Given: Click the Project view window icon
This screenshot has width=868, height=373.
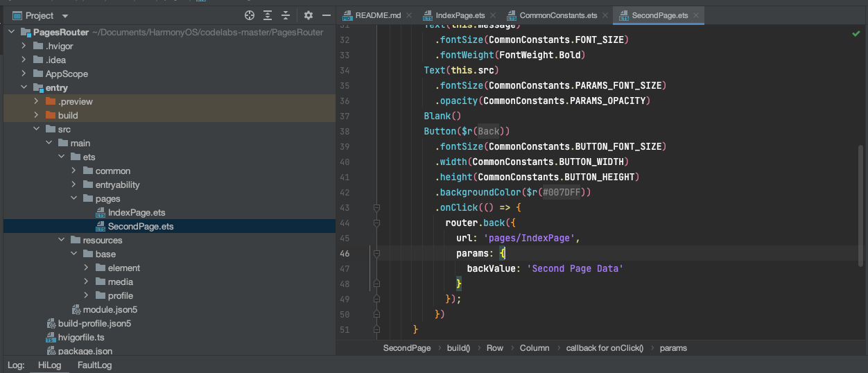Looking at the screenshot, I should (17, 15).
